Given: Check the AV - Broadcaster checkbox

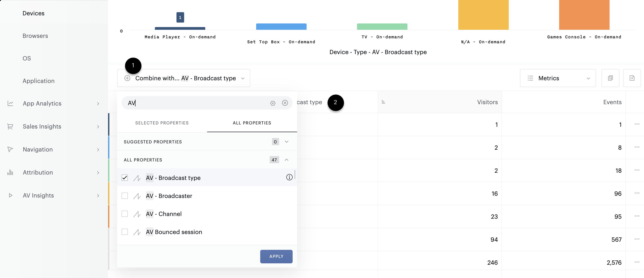Looking at the screenshot, I should coord(124,196).
